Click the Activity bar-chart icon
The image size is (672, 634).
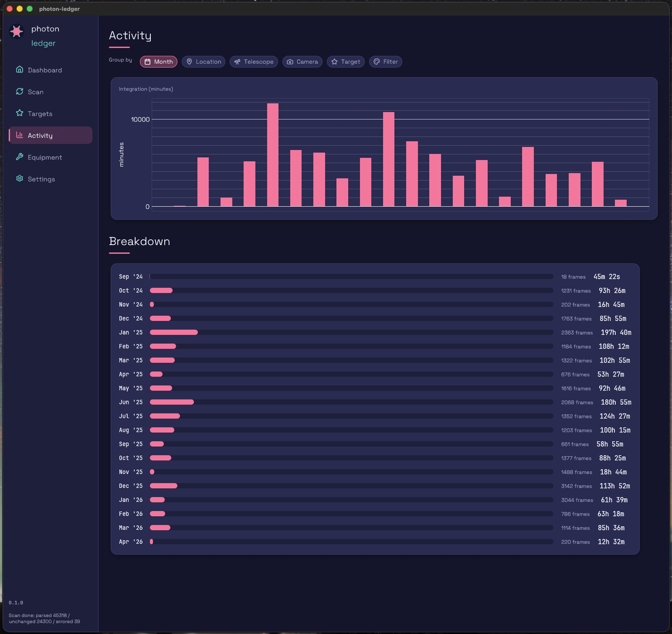20,135
